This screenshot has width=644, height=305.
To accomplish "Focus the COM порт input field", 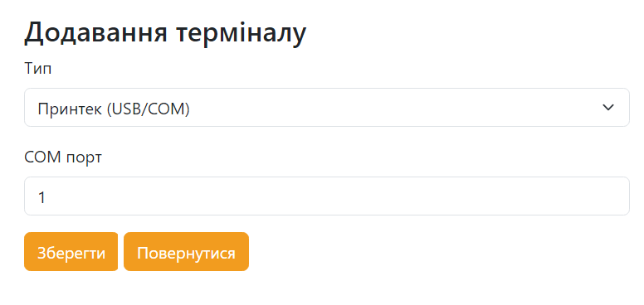I will click(327, 196).
